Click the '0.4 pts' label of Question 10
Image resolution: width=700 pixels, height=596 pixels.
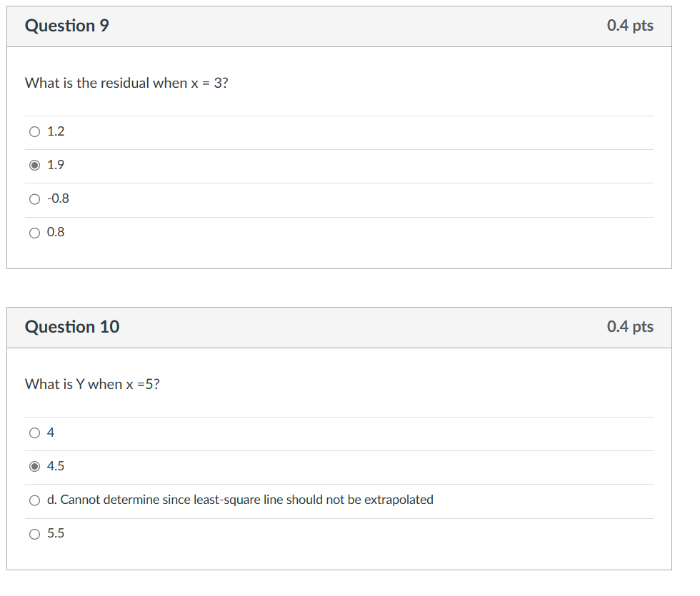pyautogui.click(x=630, y=327)
